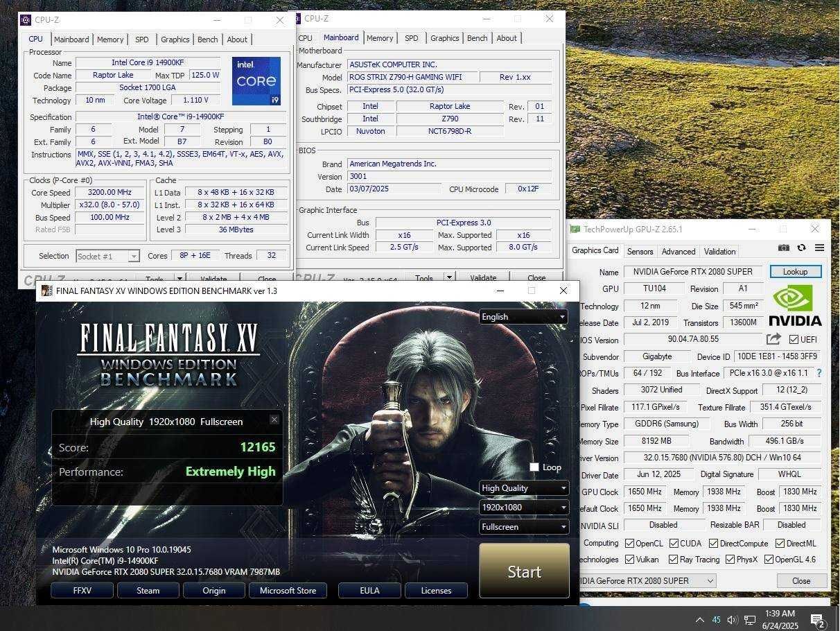Close the FFXV score result panel
The image size is (840, 631).
click(x=274, y=419)
